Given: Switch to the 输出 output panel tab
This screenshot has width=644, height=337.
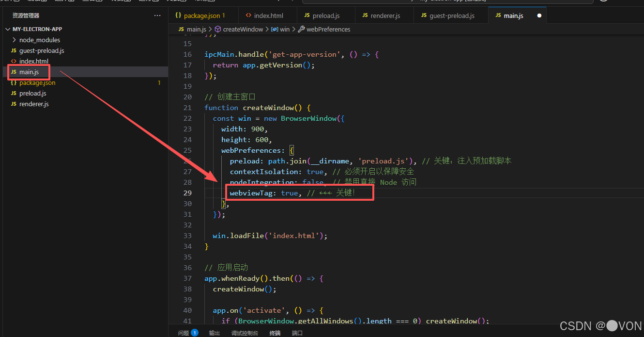Looking at the screenshot, I should point(215,333).
